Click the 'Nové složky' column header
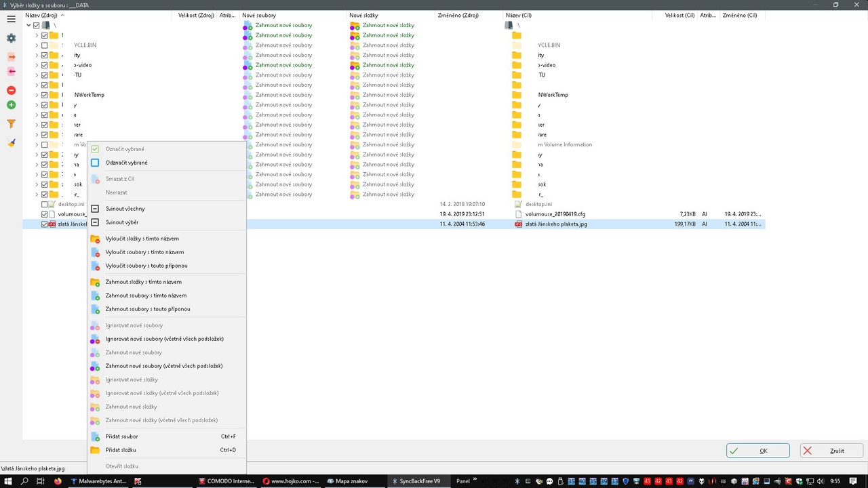 (391, 15)
